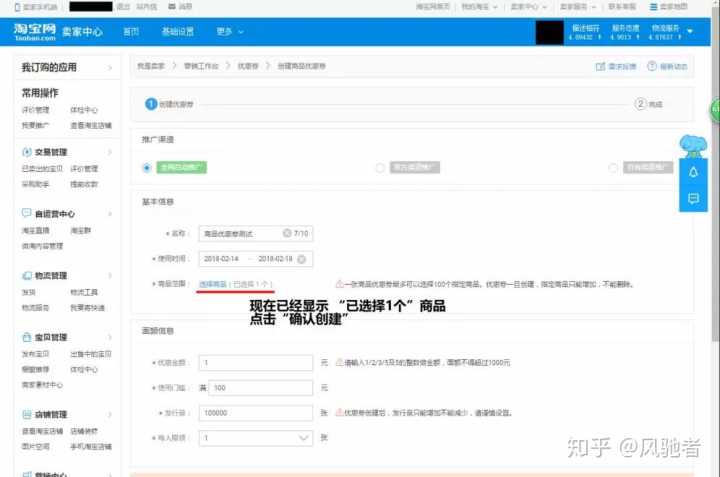
Task: Open the 每人限领 dropdown
Action: click(305, 437)
